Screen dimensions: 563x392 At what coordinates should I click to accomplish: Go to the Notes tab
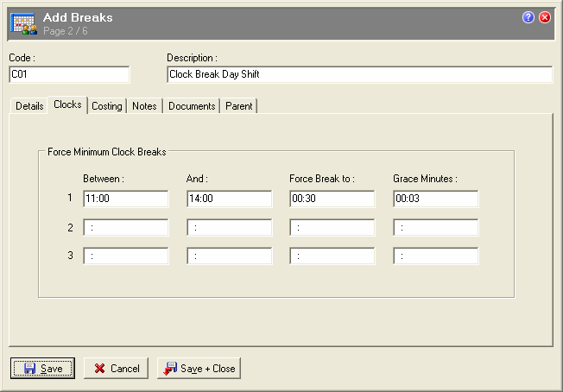[x=144, y=106]
